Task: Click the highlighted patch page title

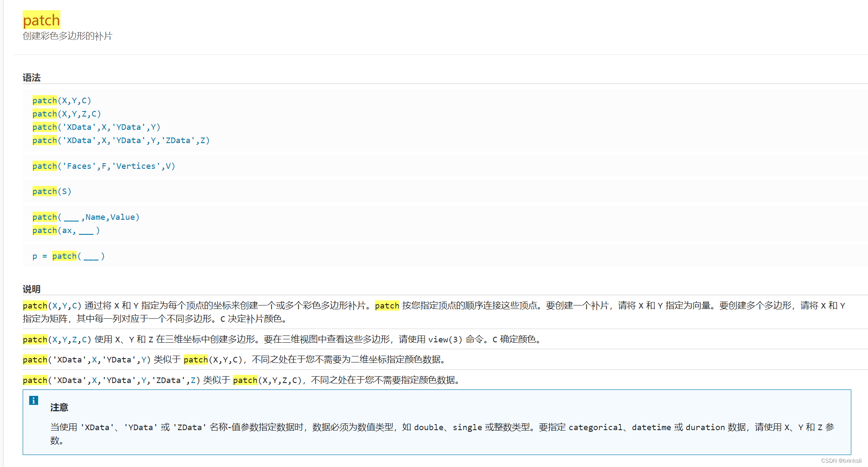Action: coord(42,20)
